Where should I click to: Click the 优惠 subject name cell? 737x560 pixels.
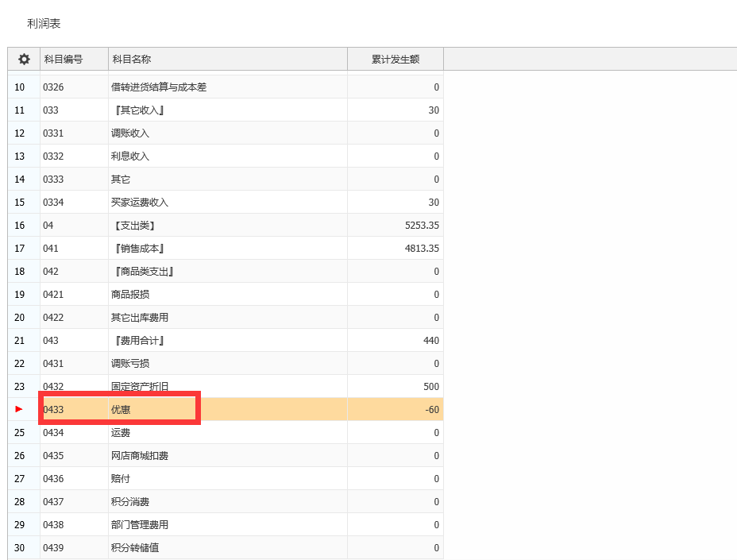click(x=228, y=410)
